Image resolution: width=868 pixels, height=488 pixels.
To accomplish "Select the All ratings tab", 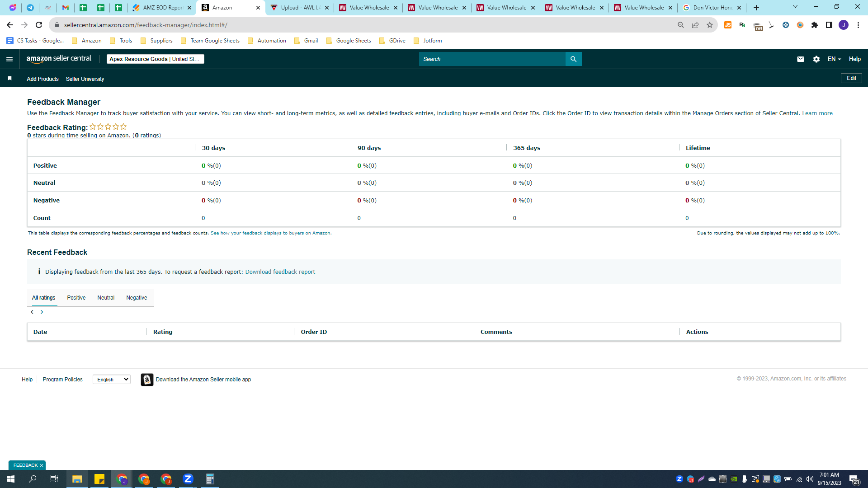I will click(43, 298).
